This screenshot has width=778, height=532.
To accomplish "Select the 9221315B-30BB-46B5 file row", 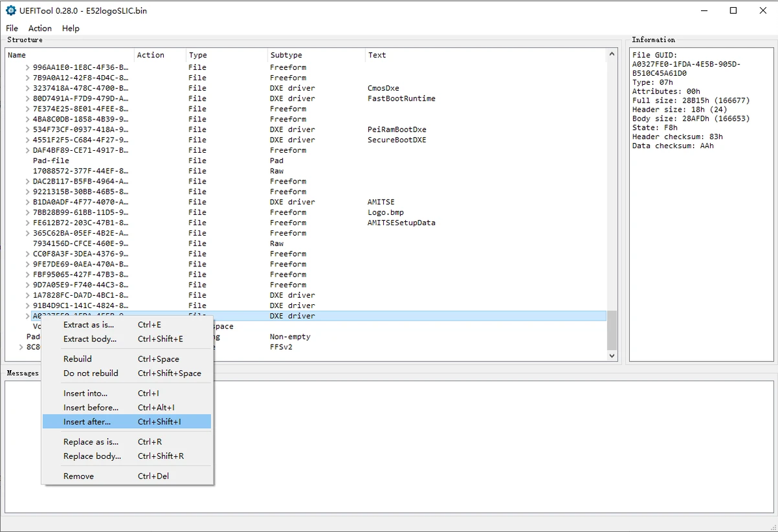I will pos(307,191).
